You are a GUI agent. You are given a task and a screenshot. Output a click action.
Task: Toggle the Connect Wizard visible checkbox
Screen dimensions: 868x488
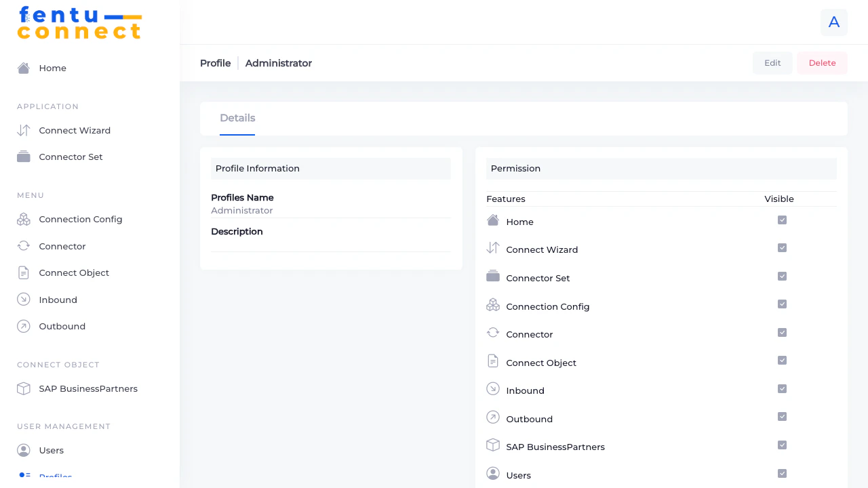click(782, 248)
